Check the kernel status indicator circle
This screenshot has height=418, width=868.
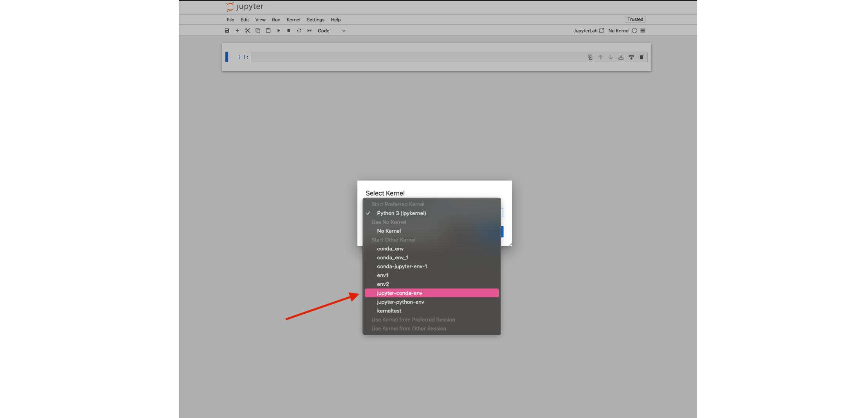tap(634, 30)
